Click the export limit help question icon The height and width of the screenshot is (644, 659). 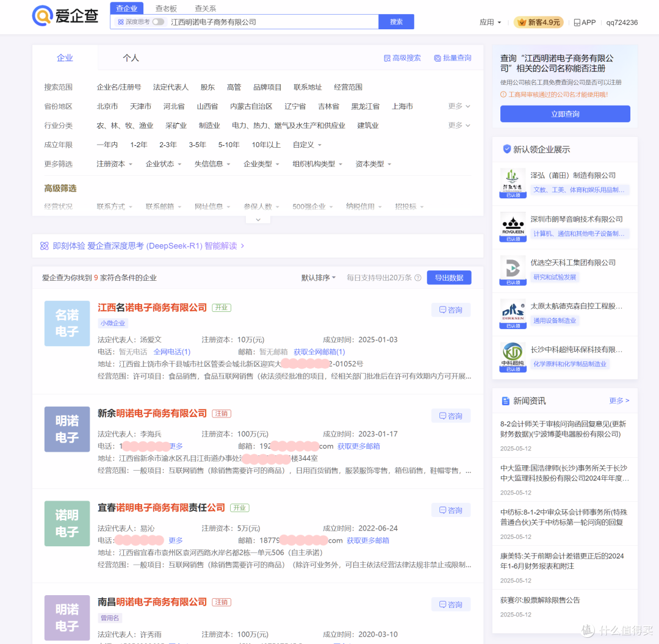[x=418, y=278]
